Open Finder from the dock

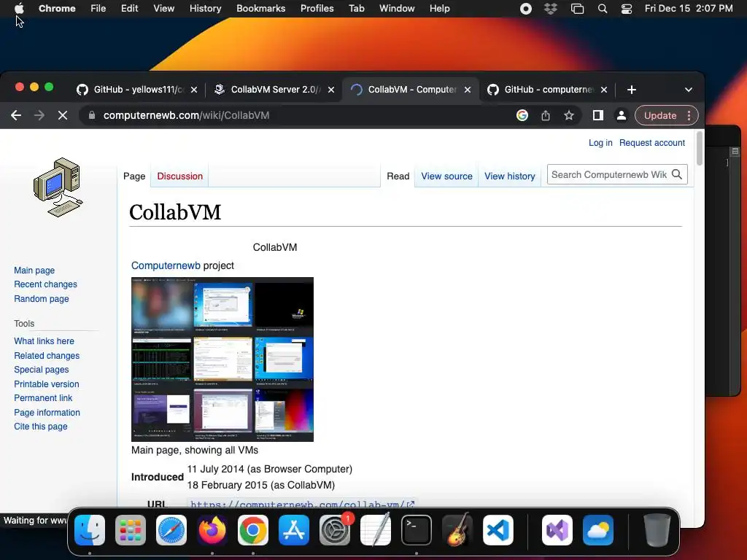pos(90,530)
